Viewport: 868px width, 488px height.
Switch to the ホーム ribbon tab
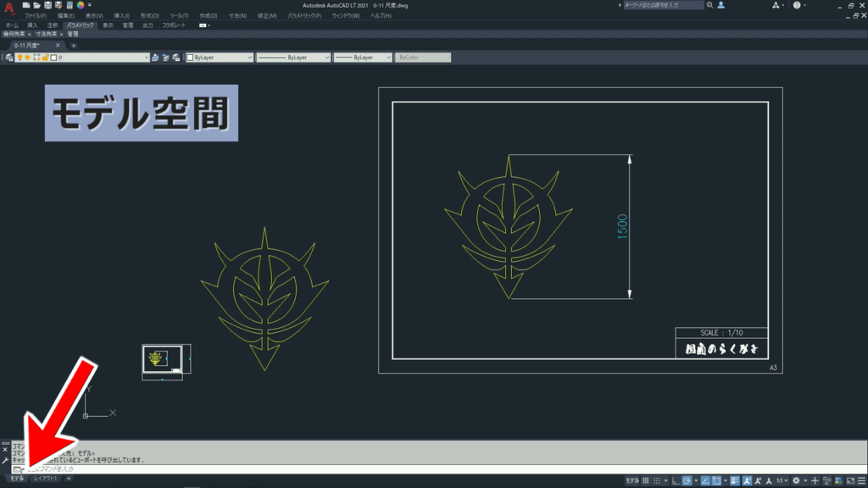tap(12, 25)
